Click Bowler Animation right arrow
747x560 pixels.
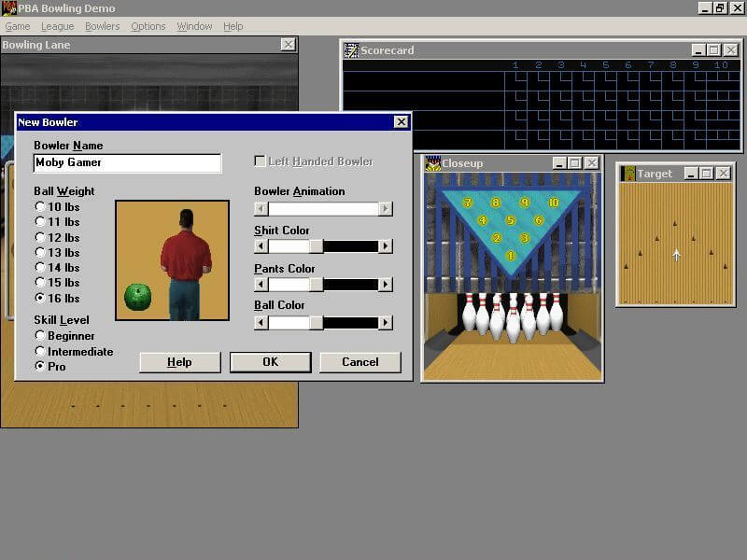pos(386,208)
